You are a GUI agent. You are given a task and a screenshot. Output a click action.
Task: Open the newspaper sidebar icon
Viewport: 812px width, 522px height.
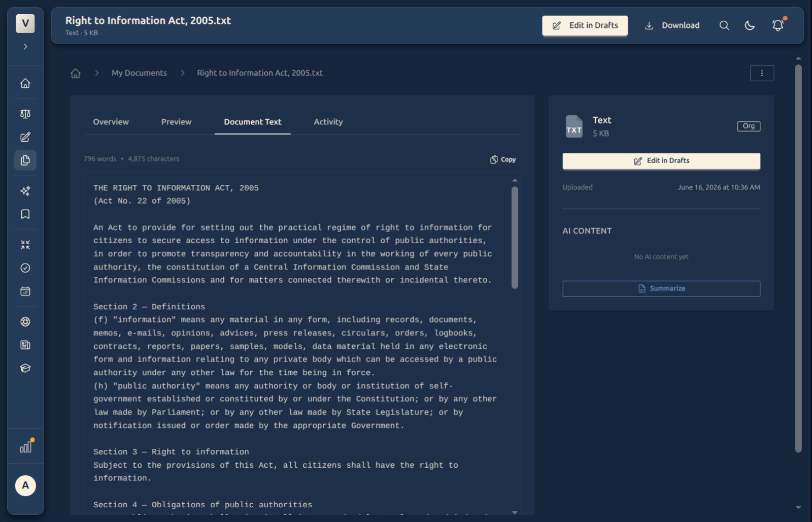(x=25, y=345)
